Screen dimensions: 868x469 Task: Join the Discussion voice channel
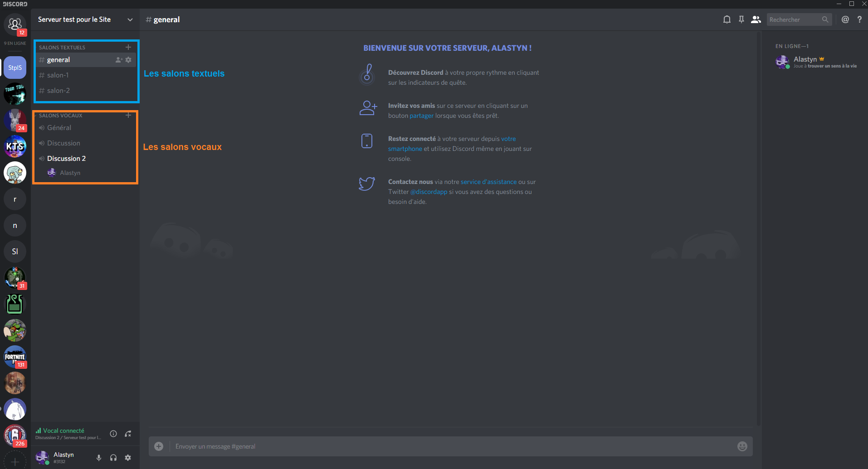(85, 143)
